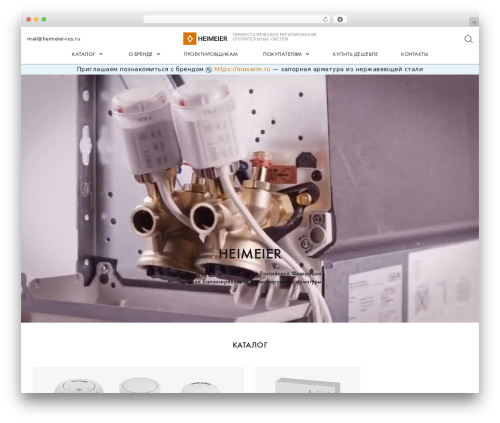The width and height of the screenshot is (500, 423).
Task: Go to Проектировщикам page
Action: 211,54
